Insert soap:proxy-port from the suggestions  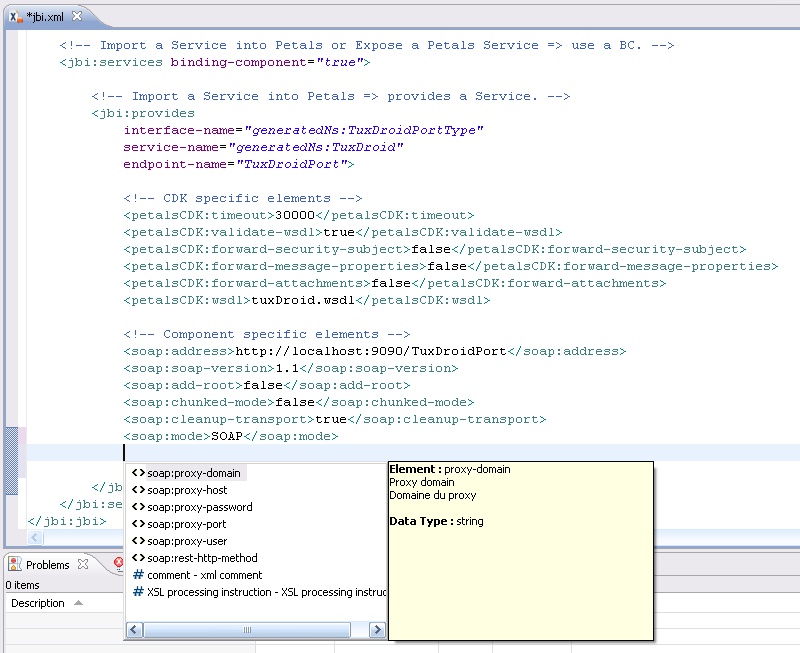[x=186, y=524]
